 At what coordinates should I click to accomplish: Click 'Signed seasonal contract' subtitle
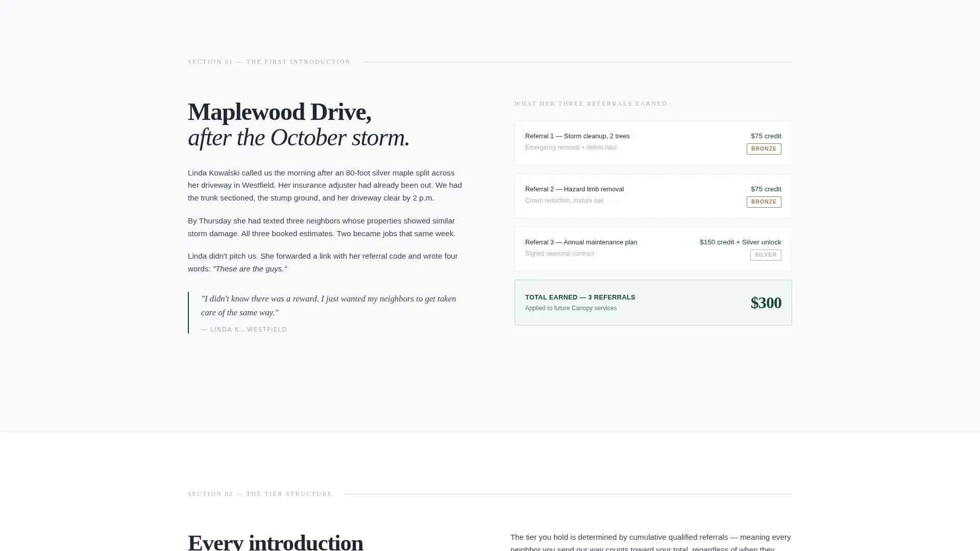point(559,254)
